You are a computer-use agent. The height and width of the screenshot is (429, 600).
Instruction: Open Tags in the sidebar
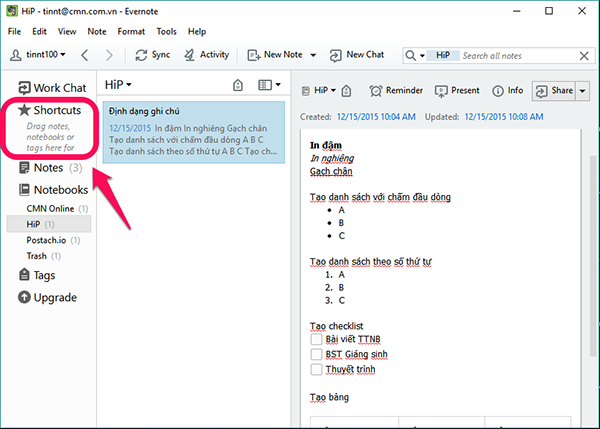point(37,275)
